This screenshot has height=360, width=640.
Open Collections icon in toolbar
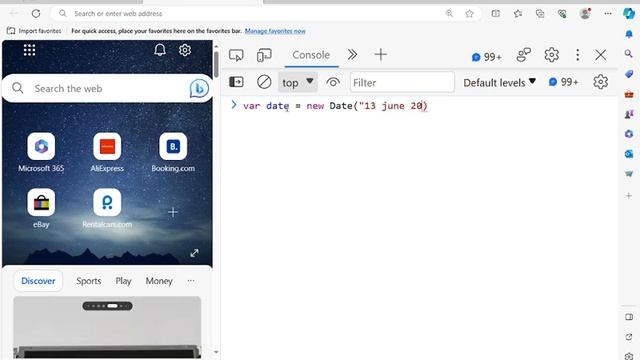[540, 13]
